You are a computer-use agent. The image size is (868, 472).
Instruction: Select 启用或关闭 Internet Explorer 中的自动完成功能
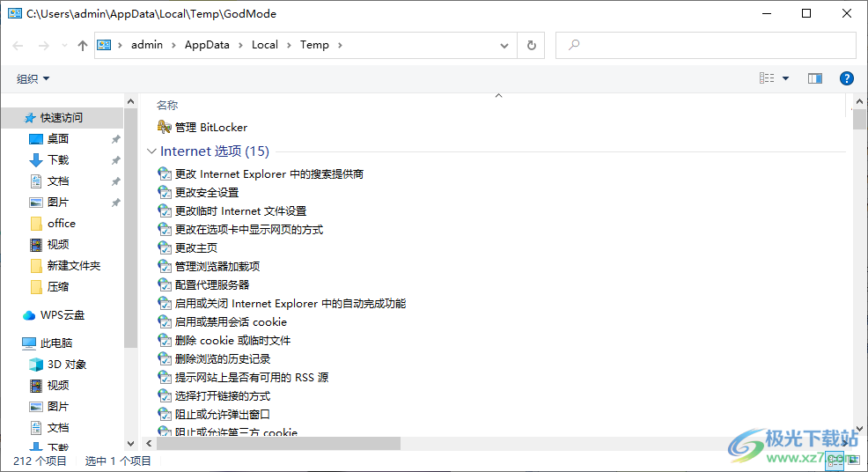[x=282, y=304]
